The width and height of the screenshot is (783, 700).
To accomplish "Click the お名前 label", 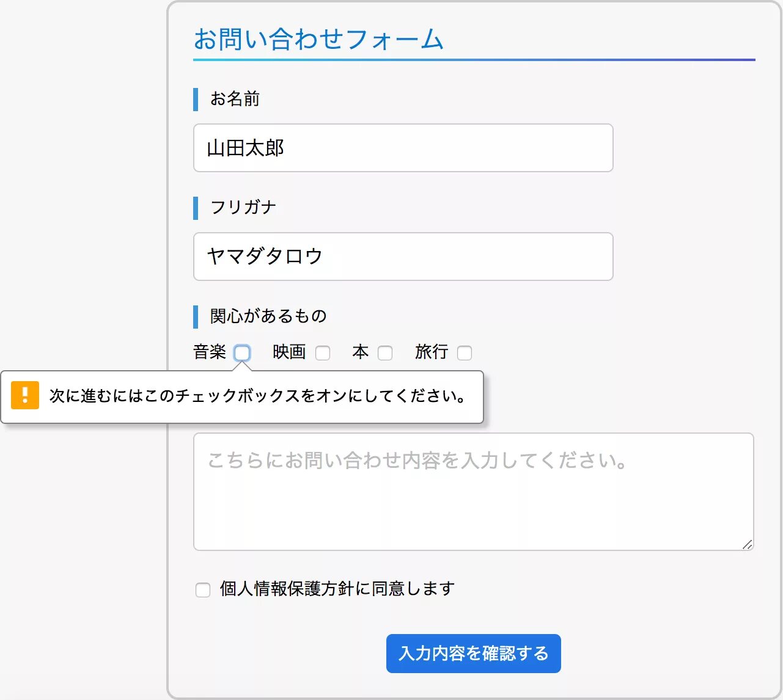I will click(x=235, y=99).
